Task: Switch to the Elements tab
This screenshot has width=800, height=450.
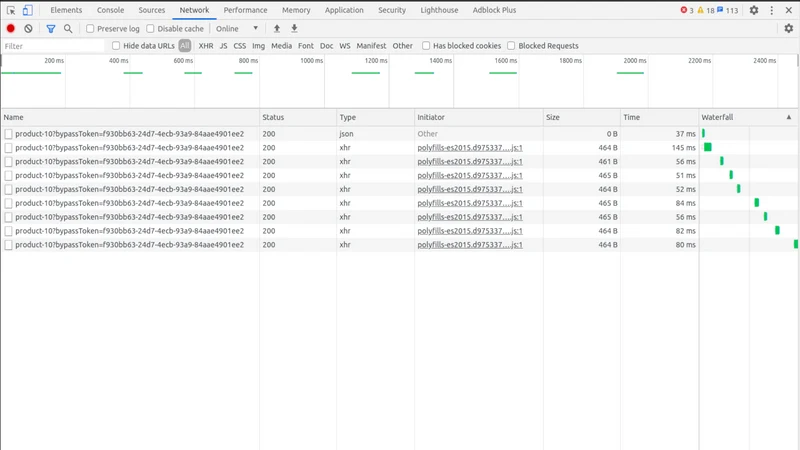Action: click(x=66, y=10)
